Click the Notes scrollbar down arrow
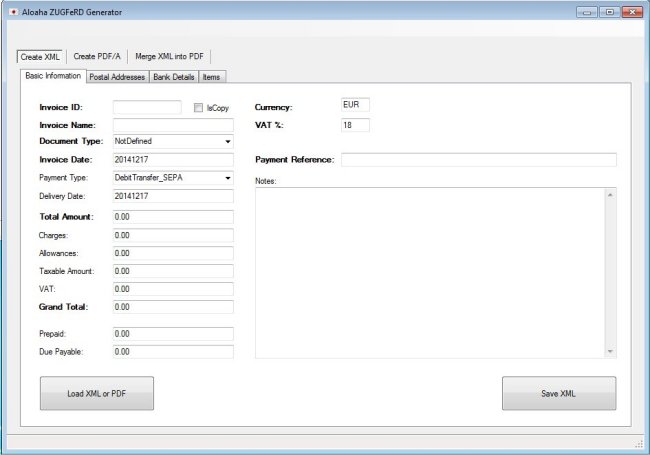Image resolution: width=650 pixels, height=455 pixels. pyautogui.click(x=610, y=351)
